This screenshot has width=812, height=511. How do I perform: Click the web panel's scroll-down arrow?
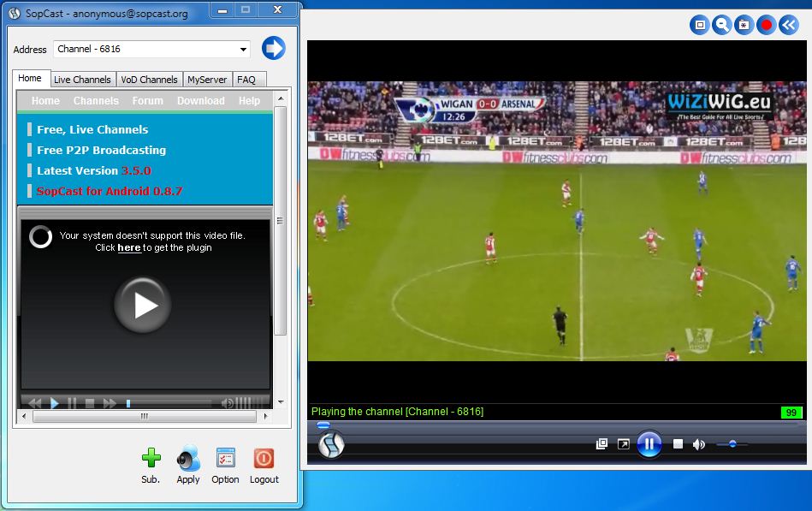[x=281, y=401]
